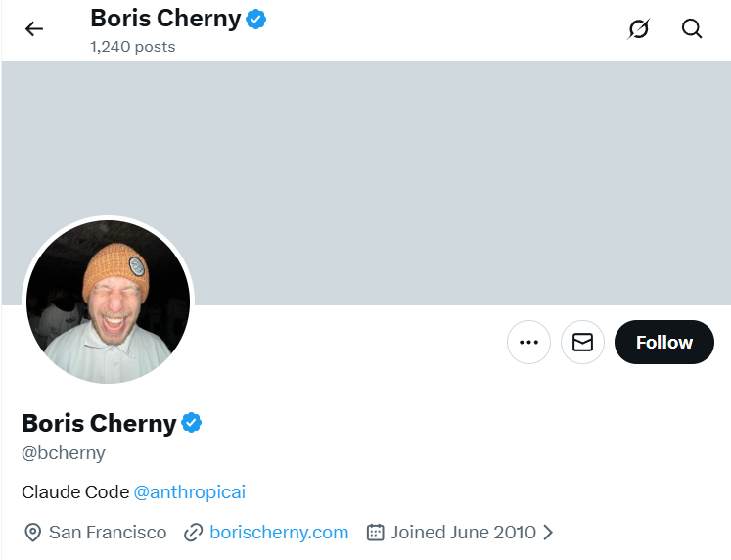Image resolution: width=731 pixels, height=560 pixels.
Task: Send a message via the envelope icon
Action: click(582, 343)
